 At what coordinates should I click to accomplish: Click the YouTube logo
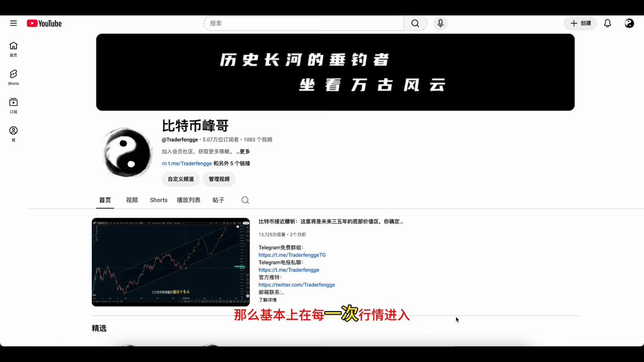click(x=44, y=23)
